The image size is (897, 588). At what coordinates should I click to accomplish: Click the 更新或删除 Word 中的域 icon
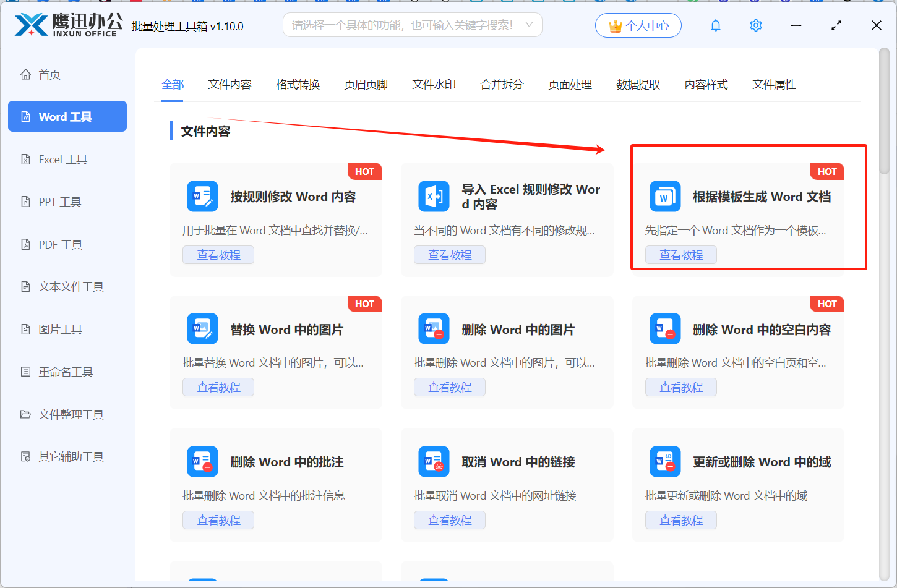[665, 462]
